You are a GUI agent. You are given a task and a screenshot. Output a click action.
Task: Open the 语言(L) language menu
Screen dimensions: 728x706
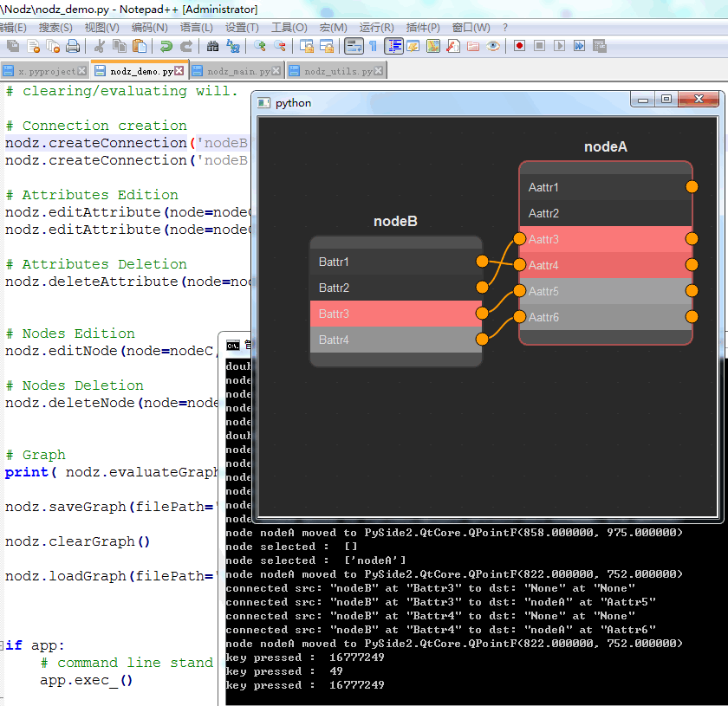197,28
